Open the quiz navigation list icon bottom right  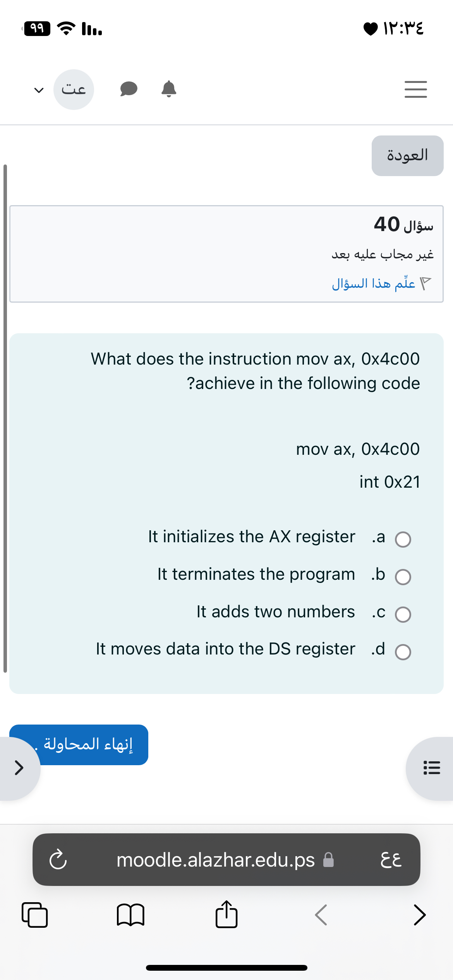(431, 768)
